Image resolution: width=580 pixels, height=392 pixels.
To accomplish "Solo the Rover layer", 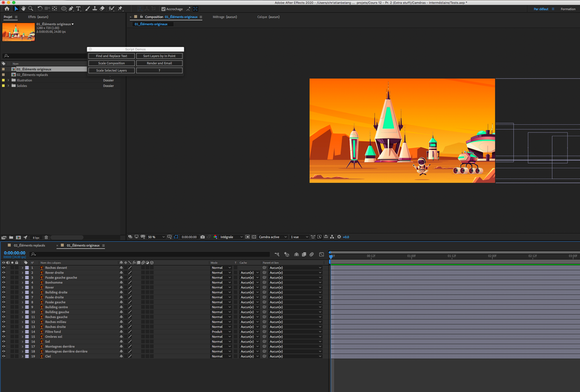I will (12, 287).
